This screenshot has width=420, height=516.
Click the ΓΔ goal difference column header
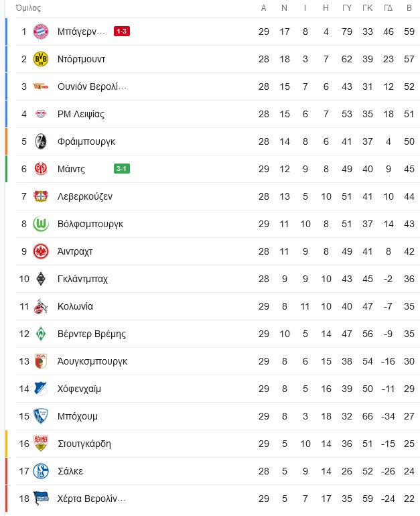(388, 8)
